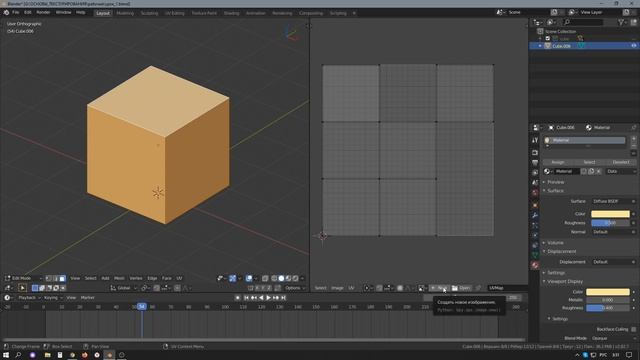Toggle auto keying record button

click(238, 298)
